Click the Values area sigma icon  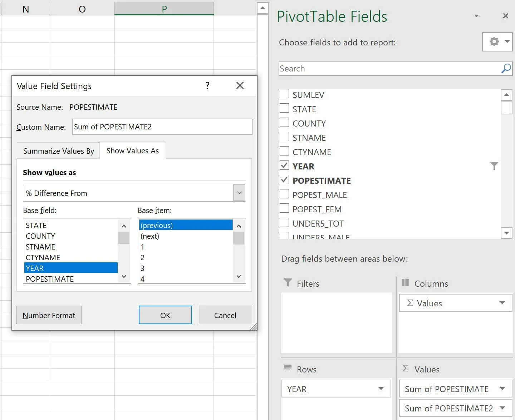406,368
